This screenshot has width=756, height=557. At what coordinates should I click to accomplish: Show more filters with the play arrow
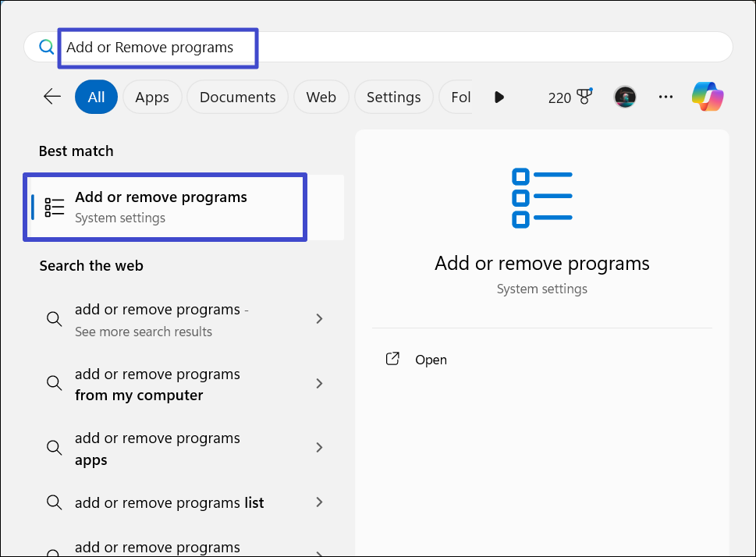(x=499, y=98)
